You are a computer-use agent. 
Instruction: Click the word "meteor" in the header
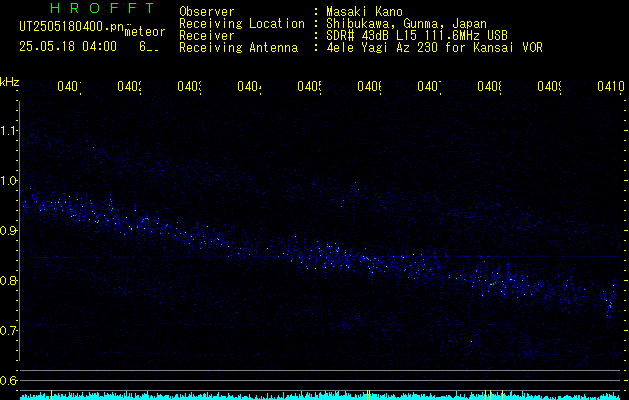(145, 32)
